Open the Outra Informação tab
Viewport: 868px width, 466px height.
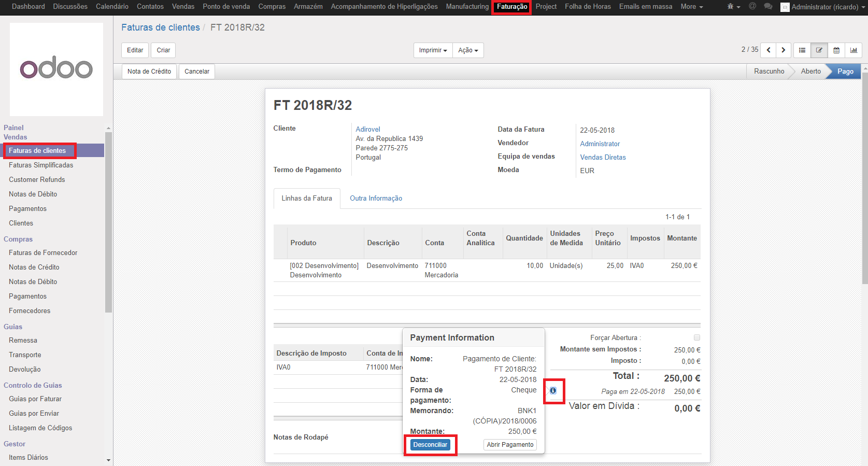tap(376, 199)
